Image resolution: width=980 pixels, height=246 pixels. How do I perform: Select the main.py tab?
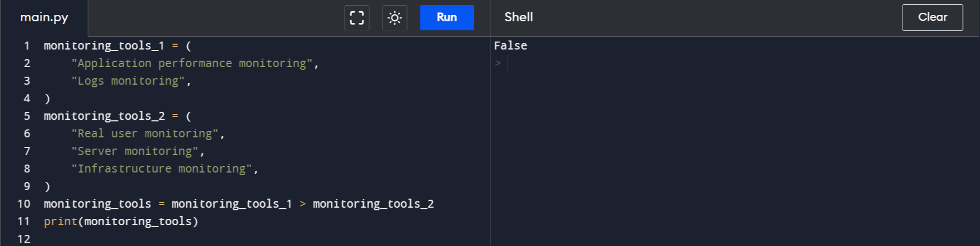44,18
